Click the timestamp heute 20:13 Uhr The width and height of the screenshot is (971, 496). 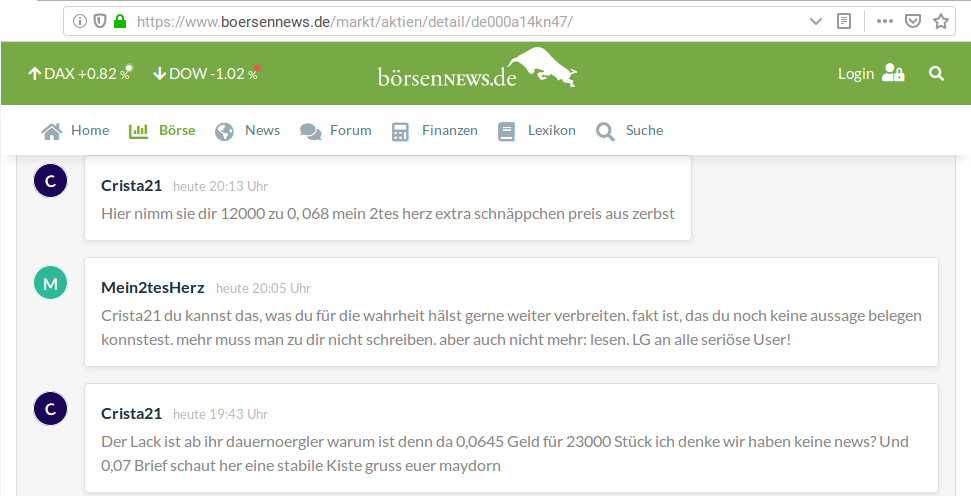coord(220,186)
